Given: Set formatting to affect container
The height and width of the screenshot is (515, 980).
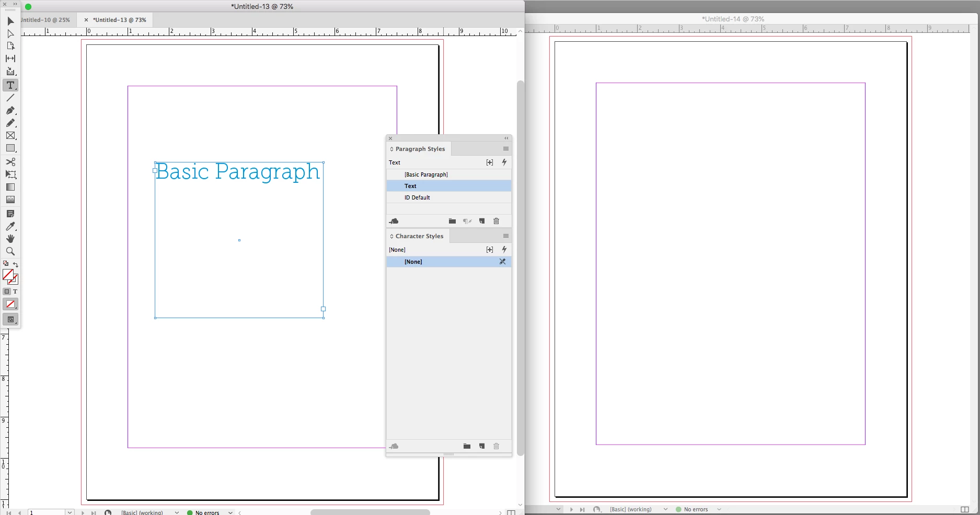Looking at the screenshot, I should tap(7, 291).
